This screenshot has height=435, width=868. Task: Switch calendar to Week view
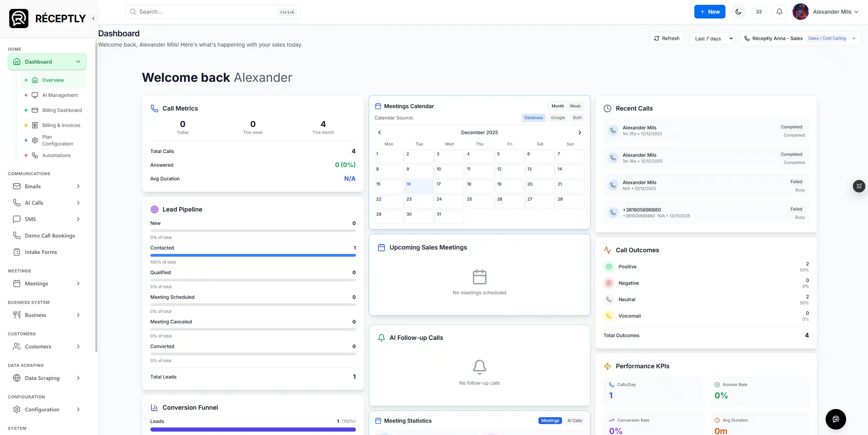pos(575,106)
